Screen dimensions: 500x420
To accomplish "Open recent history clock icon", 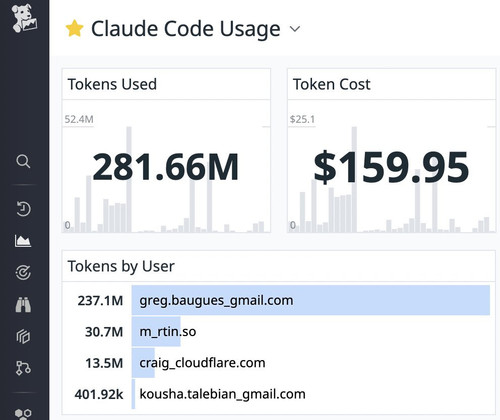I will 23,209.
